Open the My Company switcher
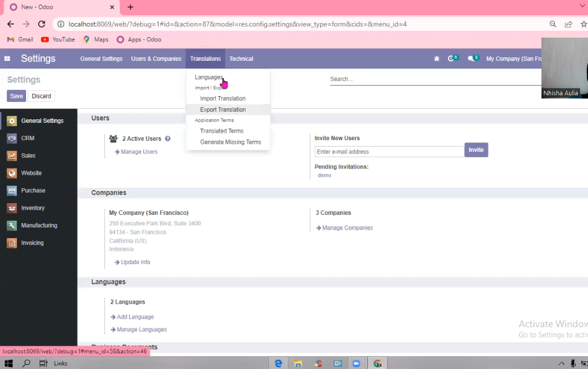Screen dimensions: 588x369 (514, 59)
